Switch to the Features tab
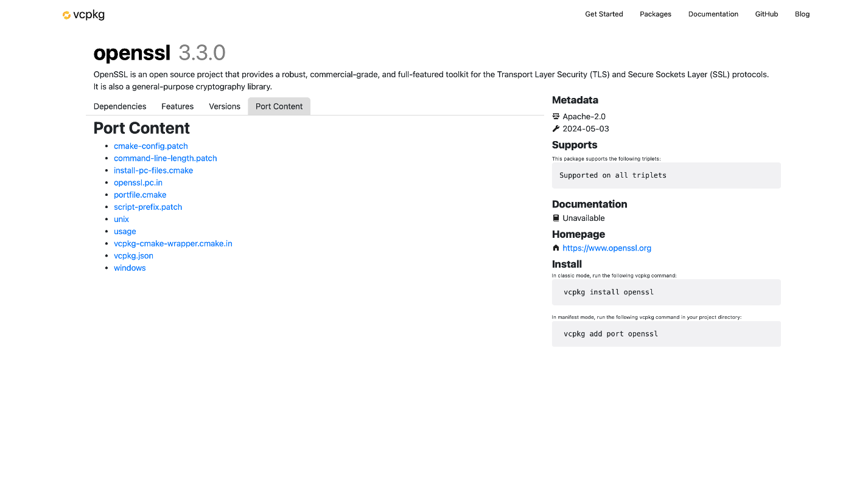Viewport: 868px width, 483px height. tap(177, 106)
